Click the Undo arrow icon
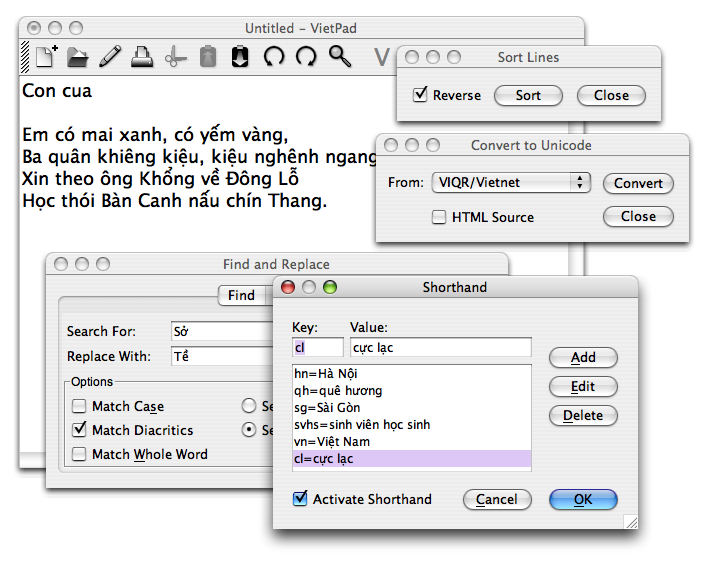Screen dimensions: 706x566 pos(273,57)
